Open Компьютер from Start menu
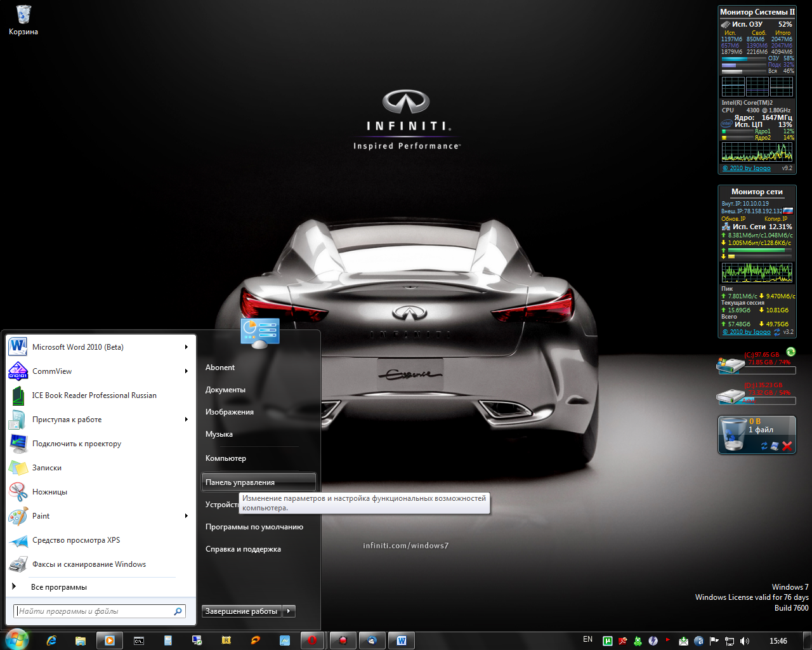 tap(258, 458)
